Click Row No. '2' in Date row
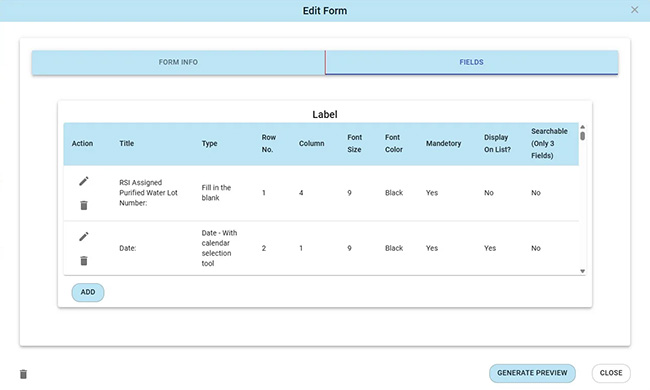This screenshot has height=390, width=650. coord(264,248)
